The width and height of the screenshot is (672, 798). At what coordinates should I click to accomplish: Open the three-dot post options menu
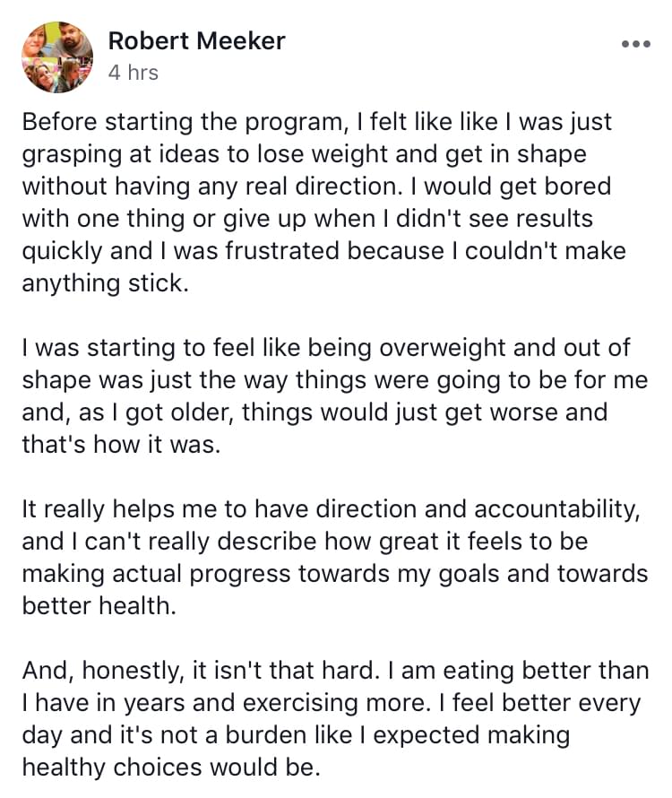[x=636, y=44]
